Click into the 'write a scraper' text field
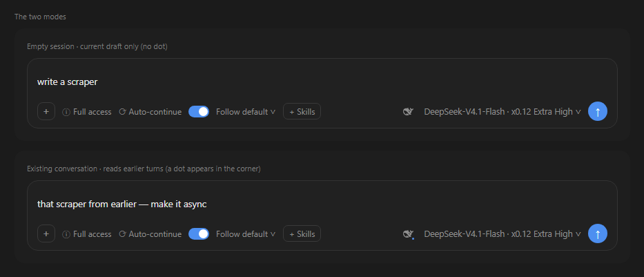This screenshot has width=644, height=277. pos(322,82)
